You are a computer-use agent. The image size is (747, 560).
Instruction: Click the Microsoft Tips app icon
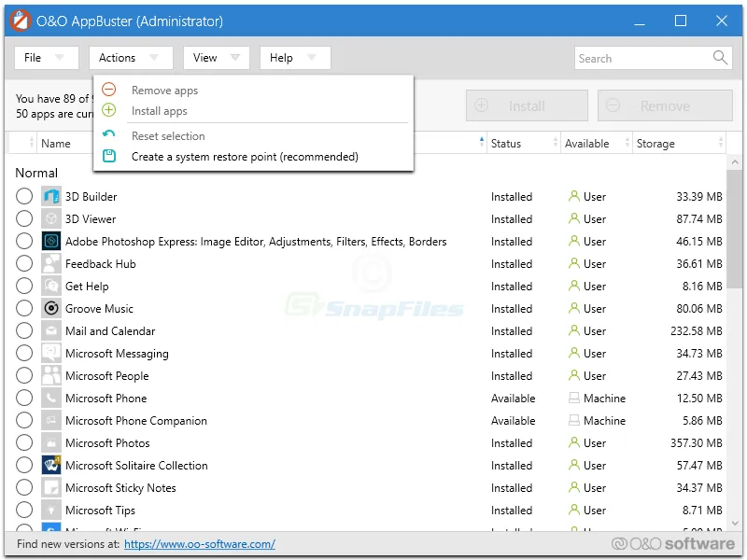[x=51, y=510]
